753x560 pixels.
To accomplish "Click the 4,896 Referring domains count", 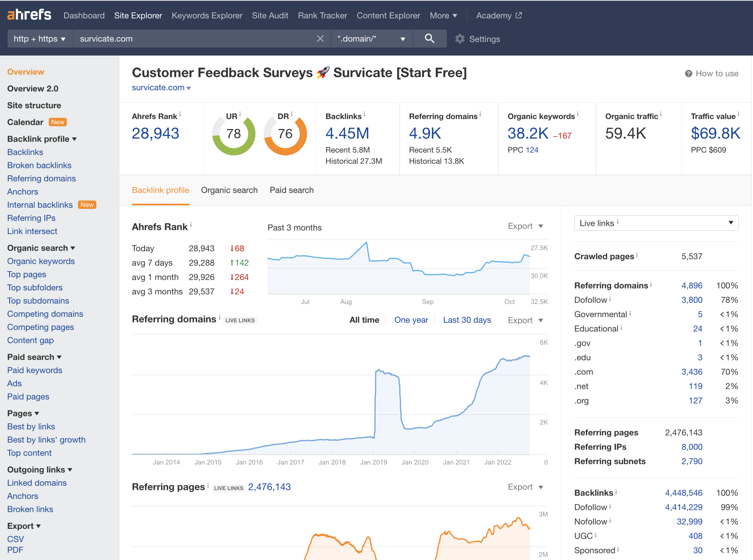I will (692, 286).
